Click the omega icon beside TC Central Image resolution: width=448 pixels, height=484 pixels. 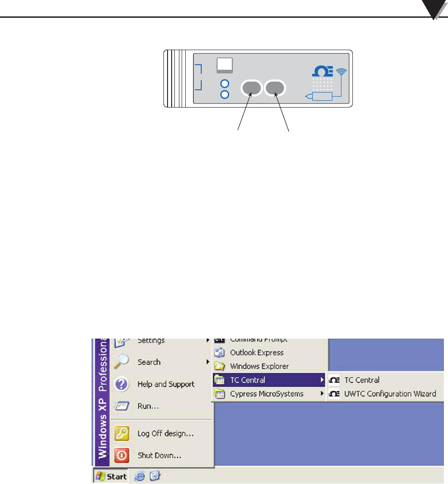[334, 380]
